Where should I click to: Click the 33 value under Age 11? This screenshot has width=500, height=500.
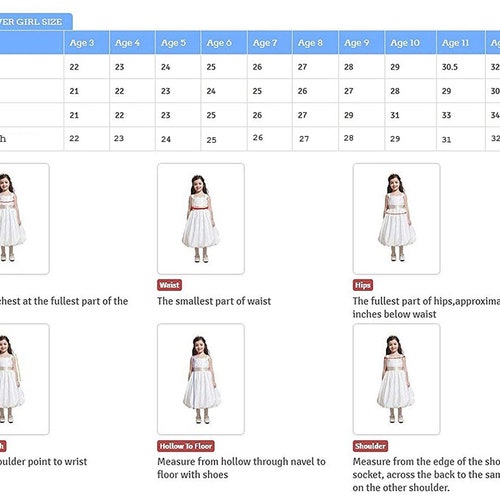pos(446,115)
